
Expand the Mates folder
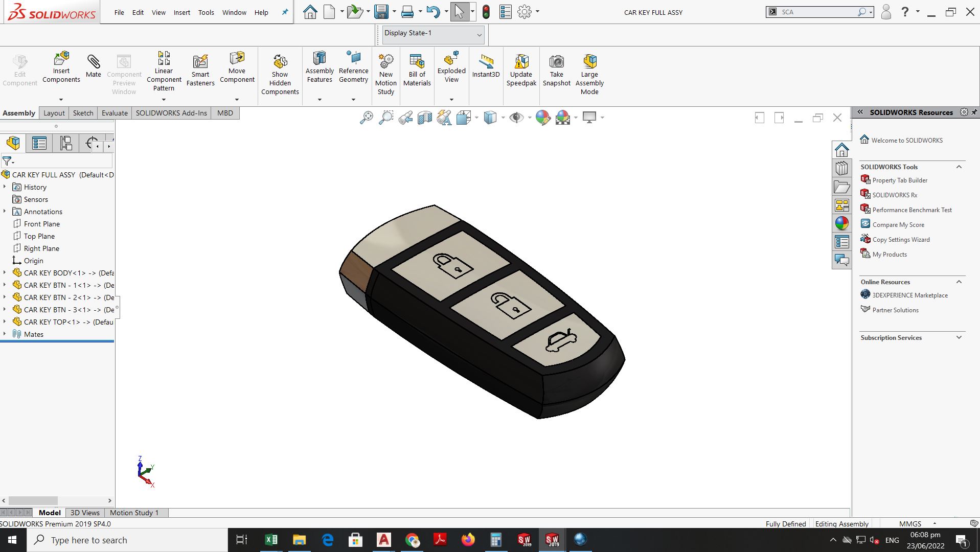pyautogui.click(x=5, y=334)
